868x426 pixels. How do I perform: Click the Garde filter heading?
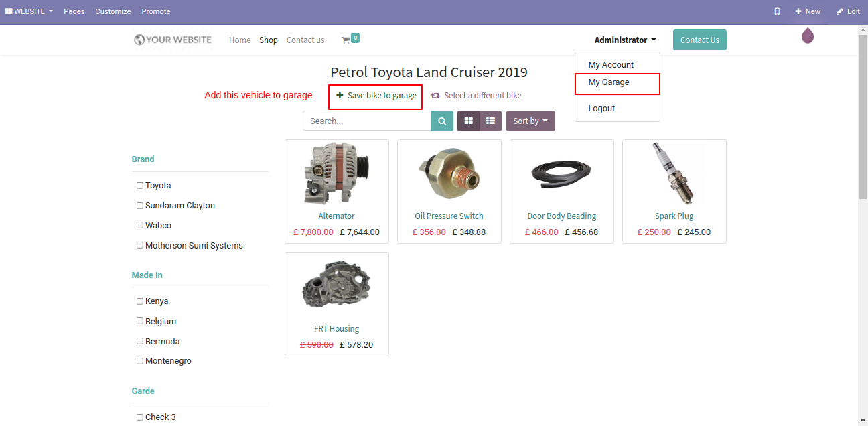click(143, 391)
